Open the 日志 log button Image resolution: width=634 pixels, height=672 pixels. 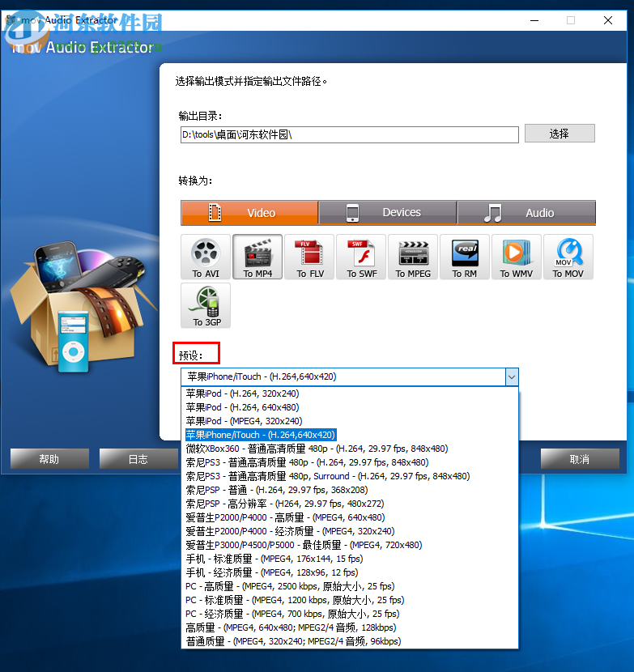click(139, 459)
